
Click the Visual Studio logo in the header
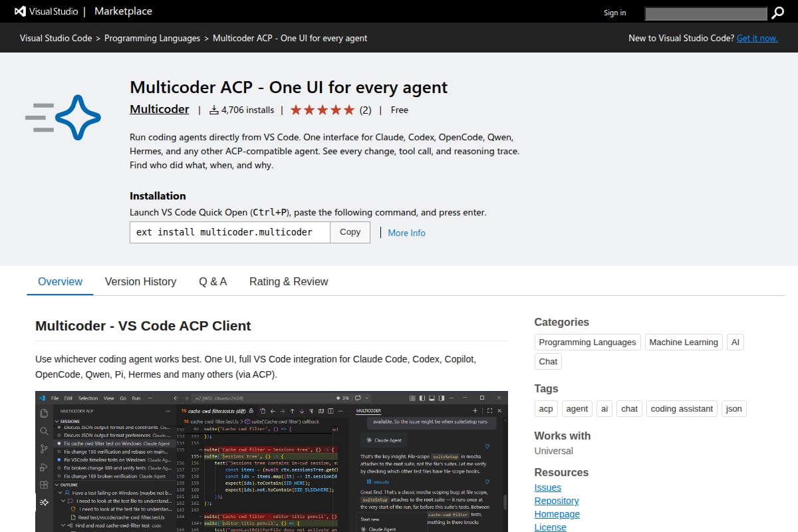[45, 12]
